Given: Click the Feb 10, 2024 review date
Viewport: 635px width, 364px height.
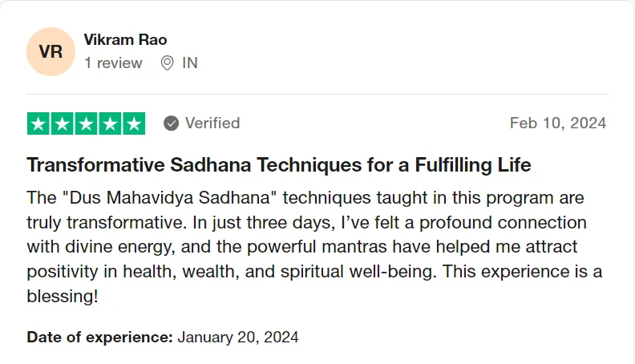Looking at the screenshot, I should pos(558,123).
